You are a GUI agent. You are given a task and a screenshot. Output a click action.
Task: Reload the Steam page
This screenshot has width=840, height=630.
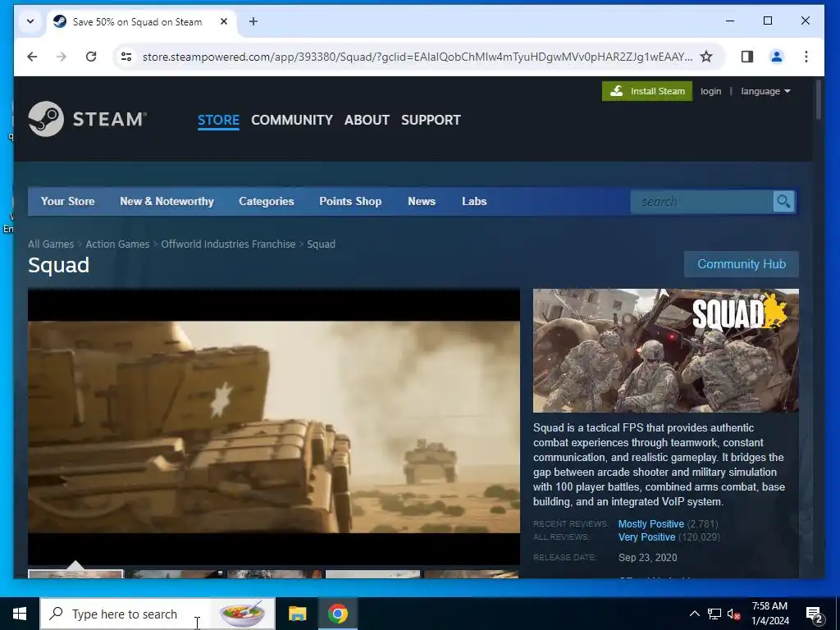point(91,57)
